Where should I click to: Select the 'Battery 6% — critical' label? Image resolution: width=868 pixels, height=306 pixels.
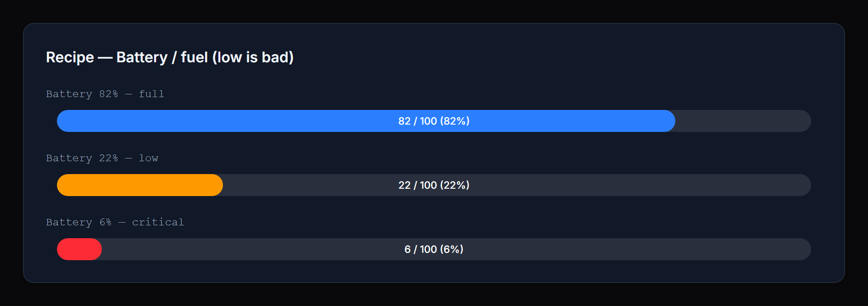(x=115, y=222)
